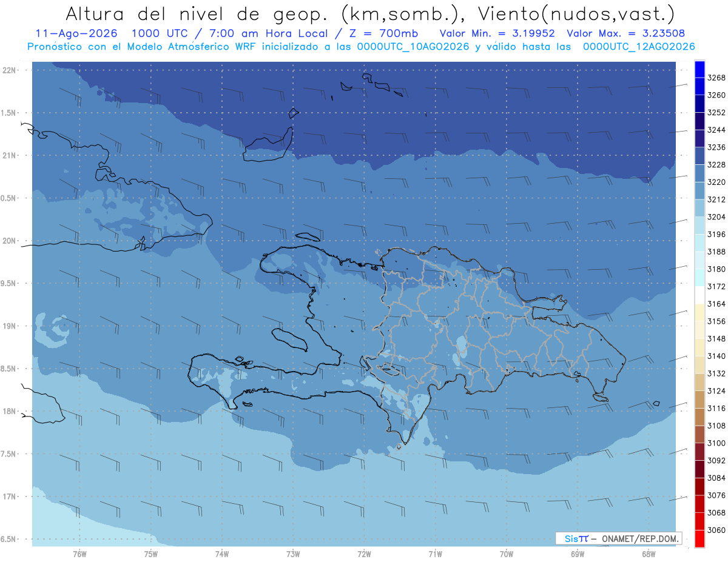Click the '3124' colorbar value
Image resolution: width=728 pixels, height=562 pixels.
point(716,391)
